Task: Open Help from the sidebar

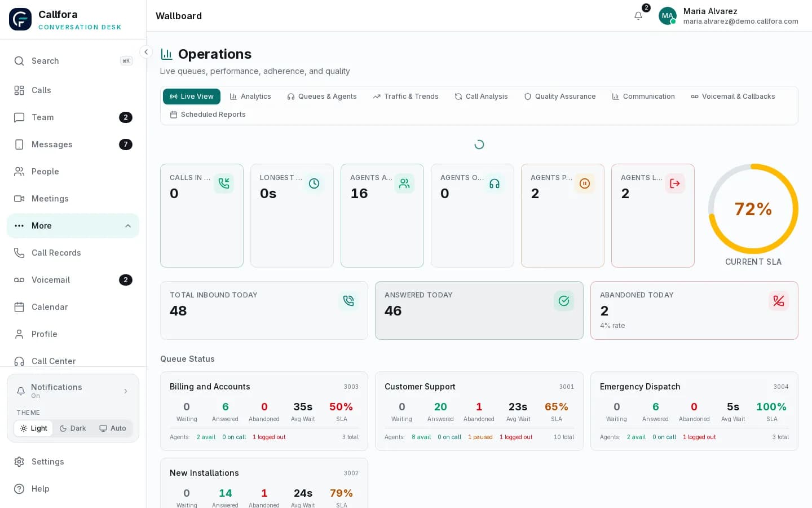Action: point(73,489)
